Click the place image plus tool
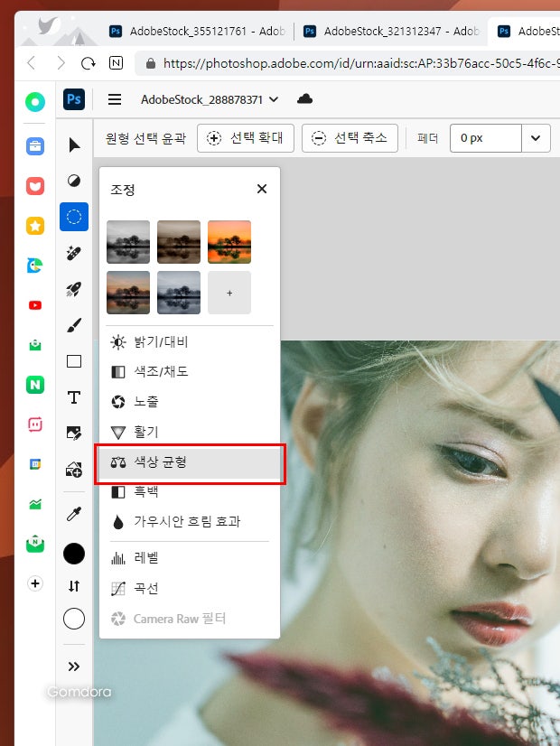The height and width of the screenshot is (746, 560). click(74, 470)
